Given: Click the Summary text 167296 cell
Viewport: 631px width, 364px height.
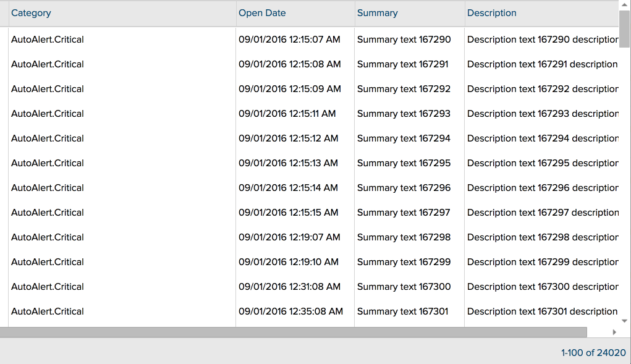Looking at the screenshot, I should click(404, 188).
